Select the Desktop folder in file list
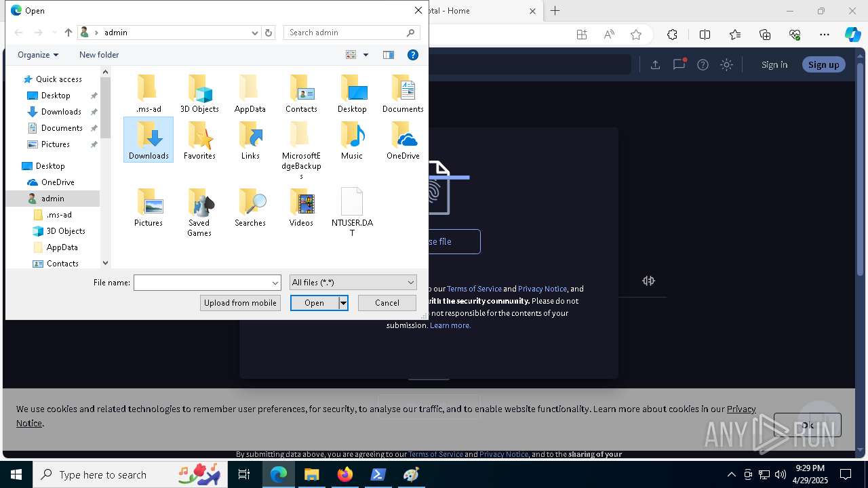 pos(352,94)
